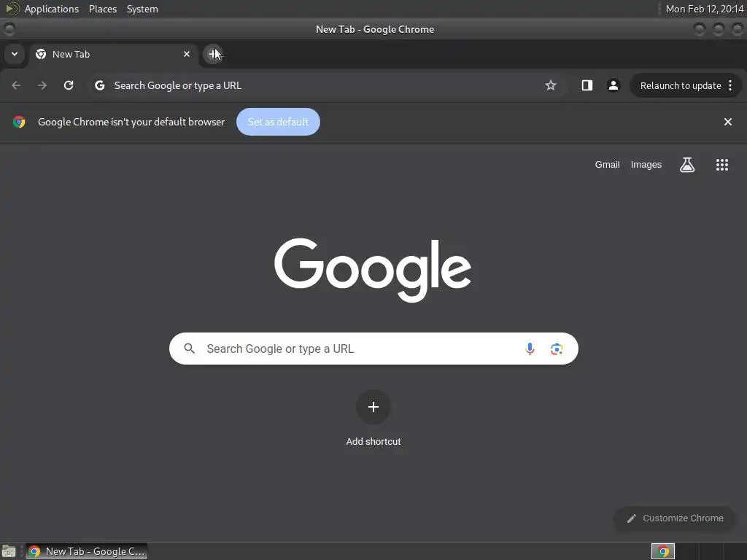Click Set as default button
This screenshot has height=560, width=747.
coord(278,122)
